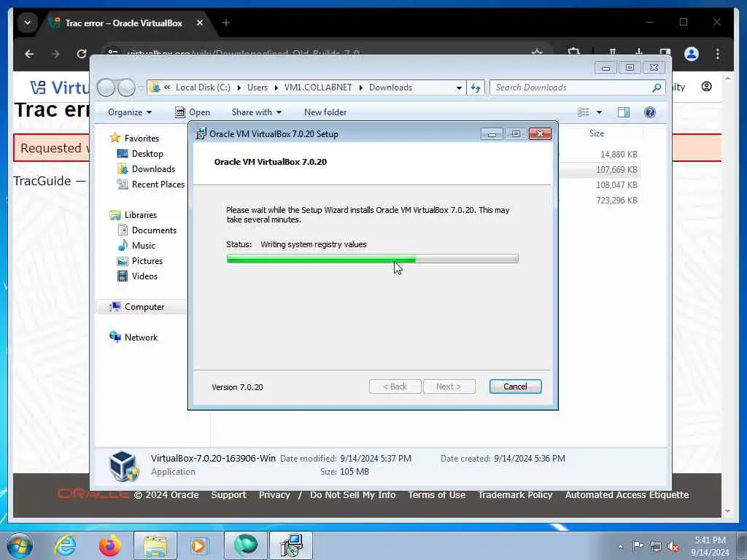Screen dimensions: 747x560
Task: Open Videos library
Action: point(144,276)
